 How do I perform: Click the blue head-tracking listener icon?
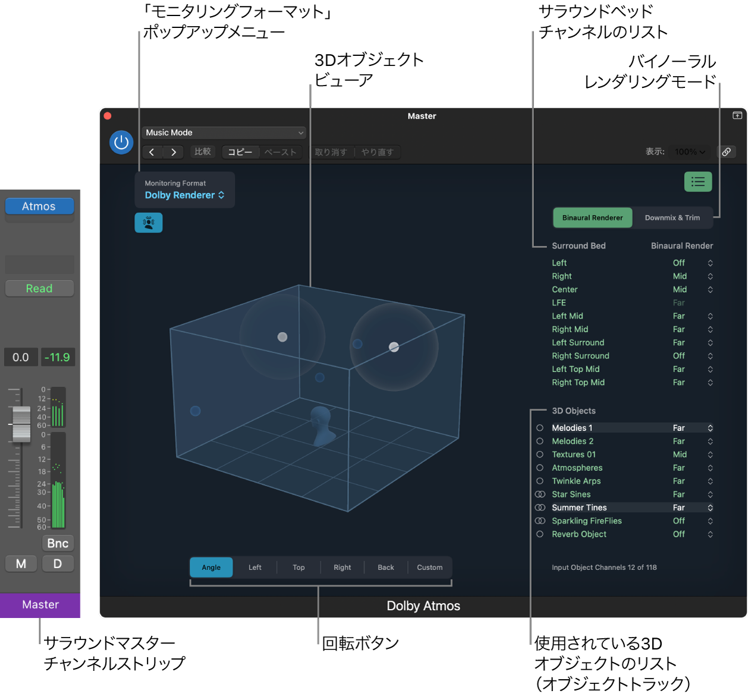pyautogui.click(x=149, y=223)
